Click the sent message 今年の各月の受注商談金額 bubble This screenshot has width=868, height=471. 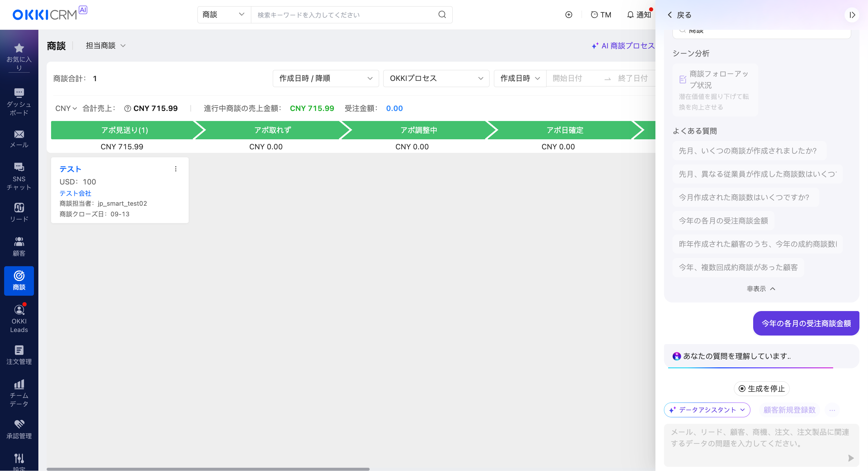tap(806, 323)
